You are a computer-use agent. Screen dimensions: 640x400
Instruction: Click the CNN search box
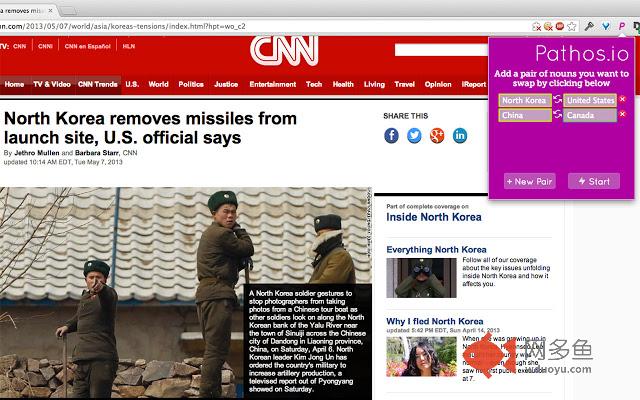441,50
